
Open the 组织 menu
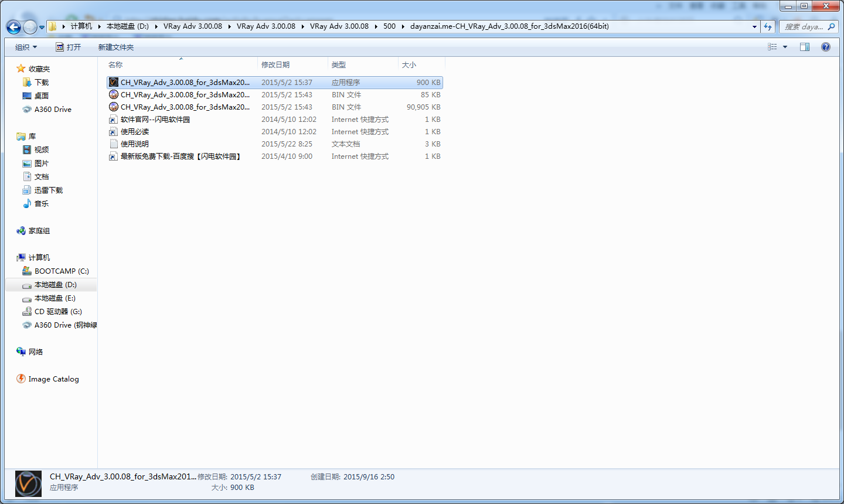26,47
